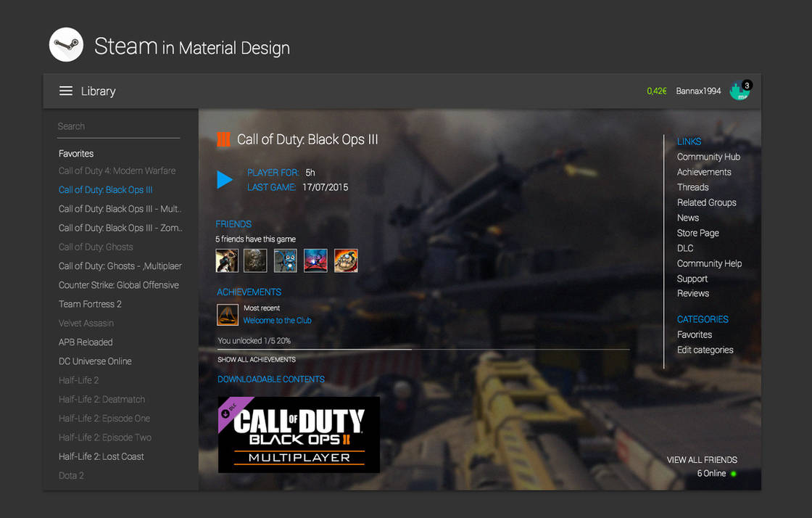Viewport: 812px width, 518px height.
Task: Select Half-Life 2 in the library
Action: (79, 380)
